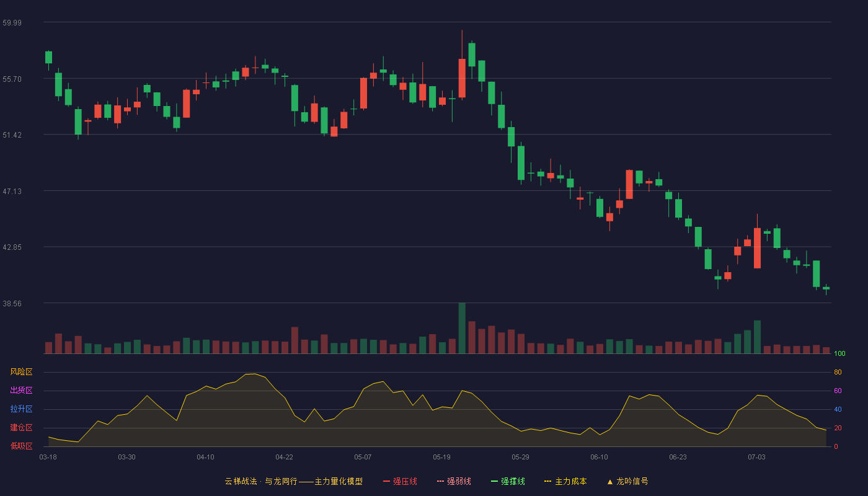This screenshot has width=868, height=496.
Task: Select the 拉升区 zone label
Action: click(21, 409)
